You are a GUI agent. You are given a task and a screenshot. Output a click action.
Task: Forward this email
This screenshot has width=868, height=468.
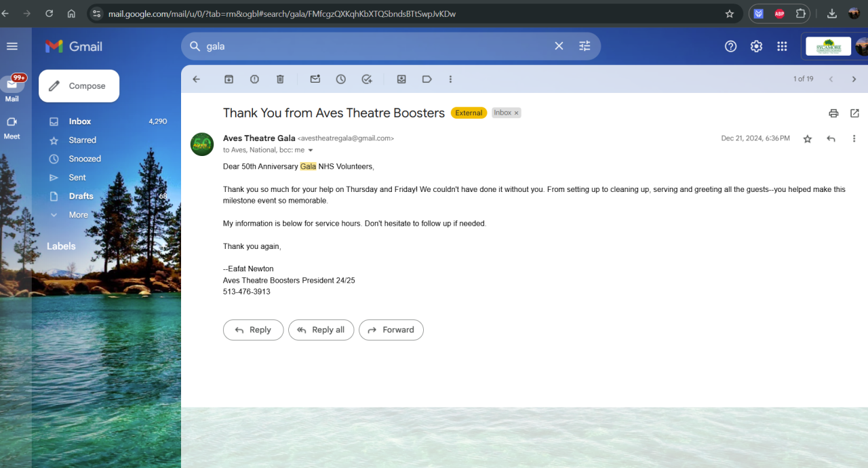coord(391,330)
